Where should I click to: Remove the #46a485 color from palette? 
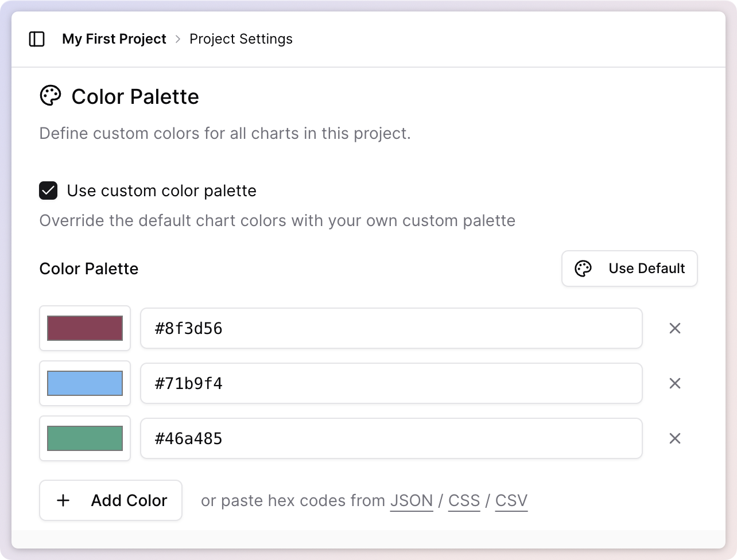click(x=675, y=438)
